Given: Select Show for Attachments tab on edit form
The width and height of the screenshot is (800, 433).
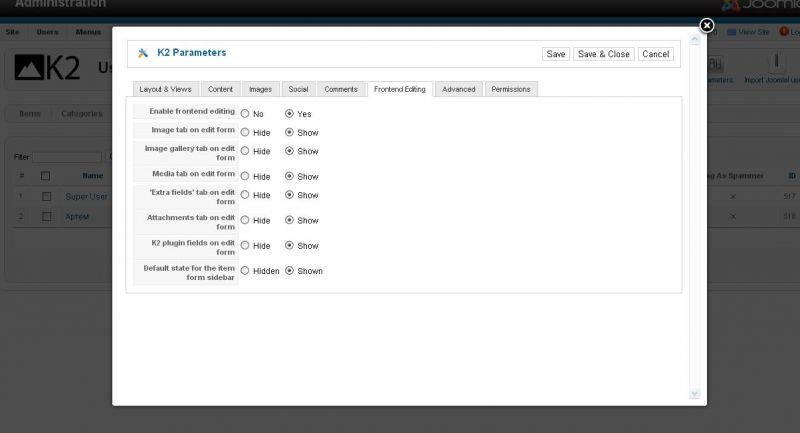Looking at the screenshot, I should (289, 220).
